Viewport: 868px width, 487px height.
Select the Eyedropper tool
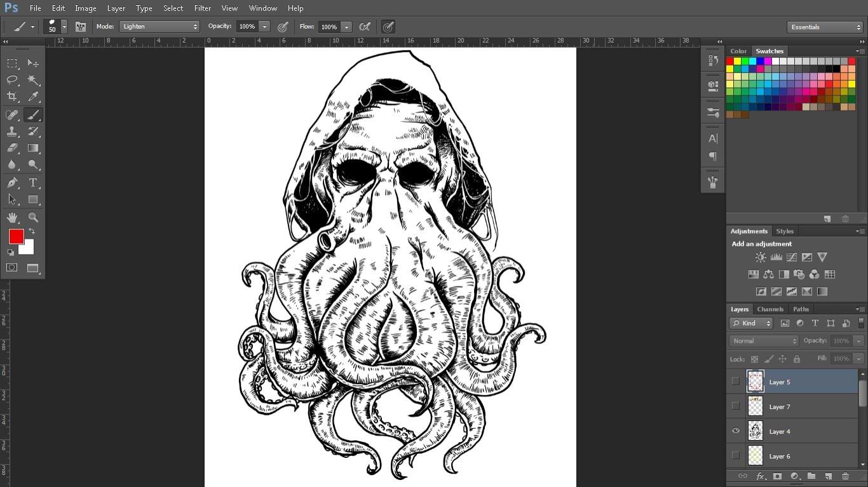(x=33, y=97)
